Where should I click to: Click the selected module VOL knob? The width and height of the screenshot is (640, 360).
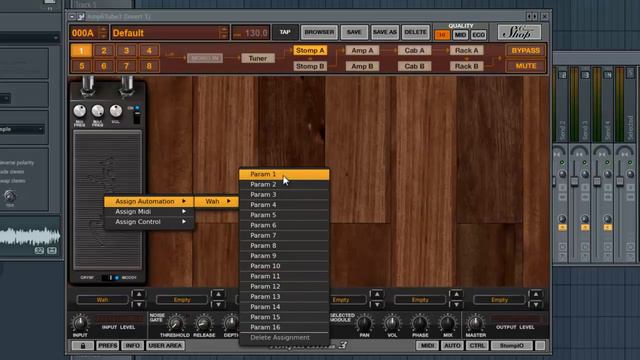(x=392, y=323)
